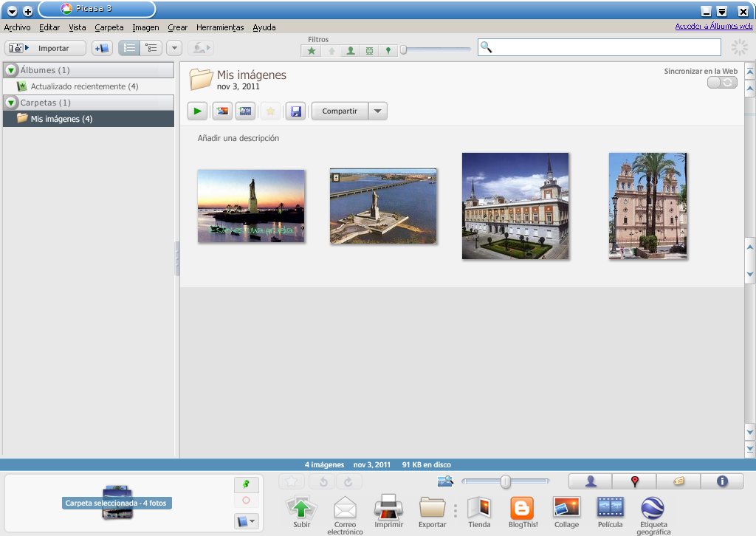Open the Compartir dropdown arrow
756x536 pixels.
pos(378,111)
